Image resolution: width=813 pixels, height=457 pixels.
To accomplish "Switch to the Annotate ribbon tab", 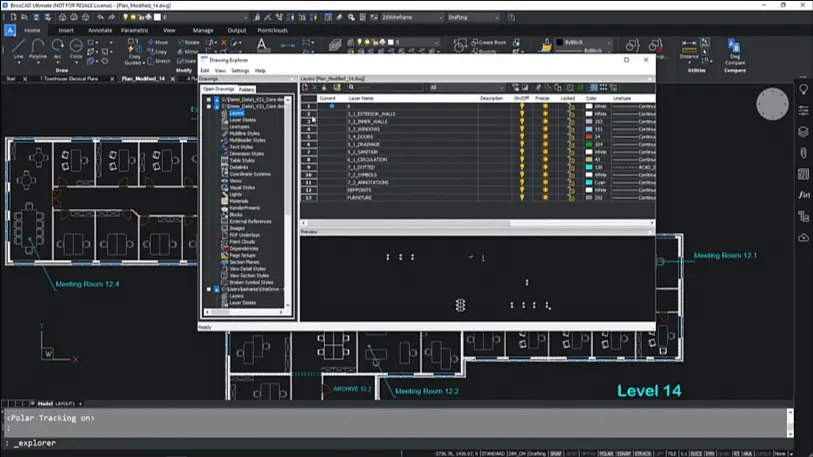I will (x=100, y=30).
